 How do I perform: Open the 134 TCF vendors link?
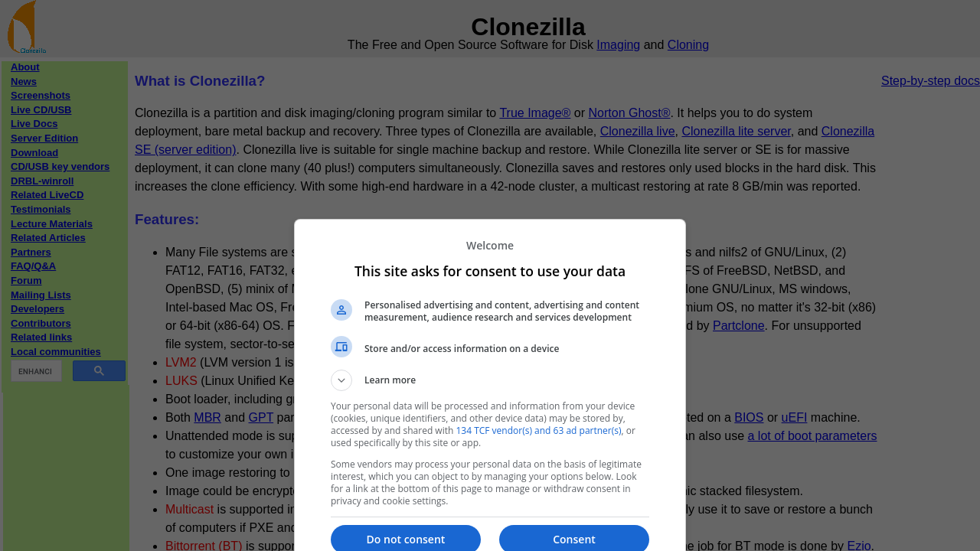(x=538, y=431)
